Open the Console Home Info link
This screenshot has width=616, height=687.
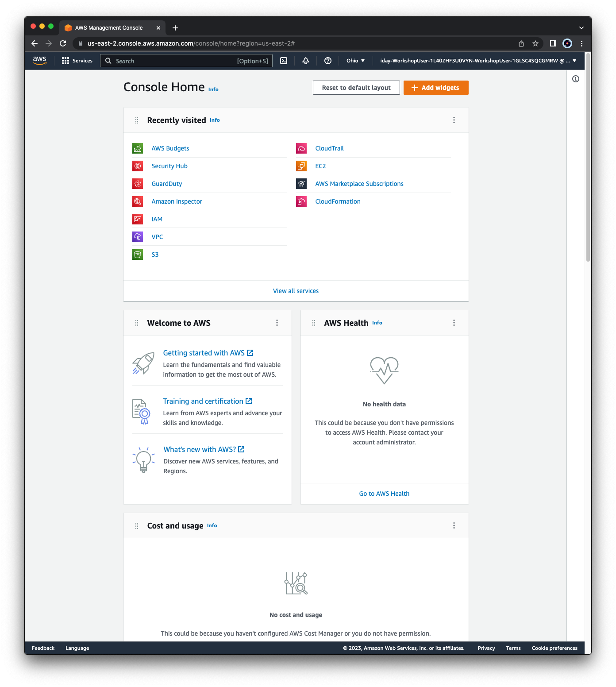[x=213, y=89]
